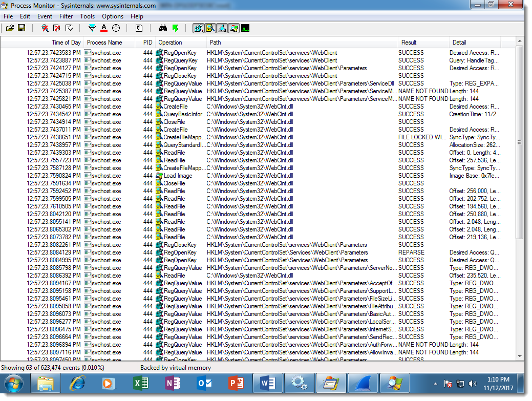532x401 pixels.
Task: Clear the event display with the eraser icon
Action: (x=69, y=28)
